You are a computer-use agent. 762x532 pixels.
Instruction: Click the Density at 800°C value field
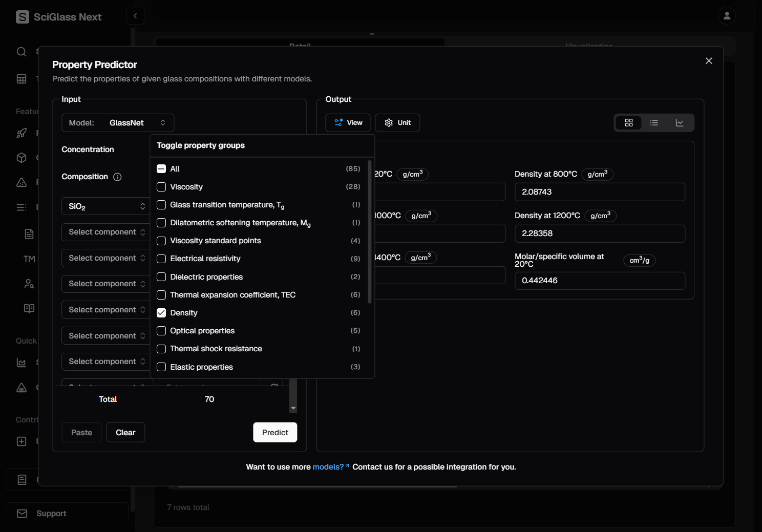(x=600, y=192)
